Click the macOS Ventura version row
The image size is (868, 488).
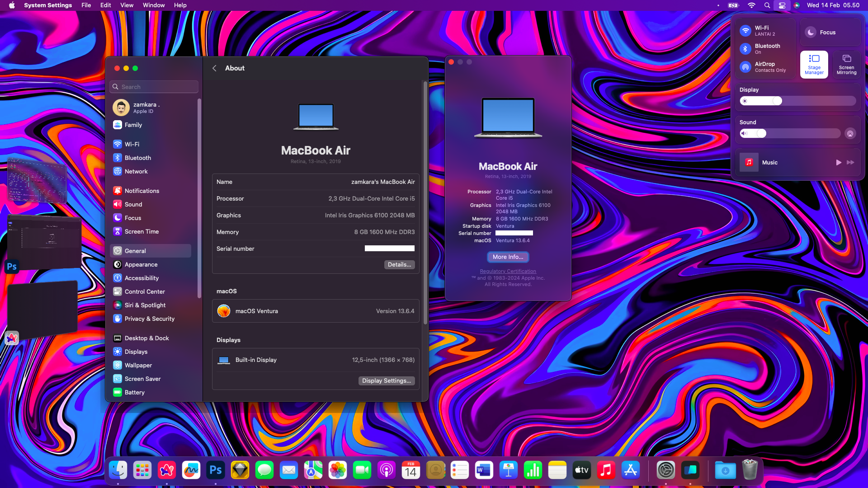pos(316,311)
